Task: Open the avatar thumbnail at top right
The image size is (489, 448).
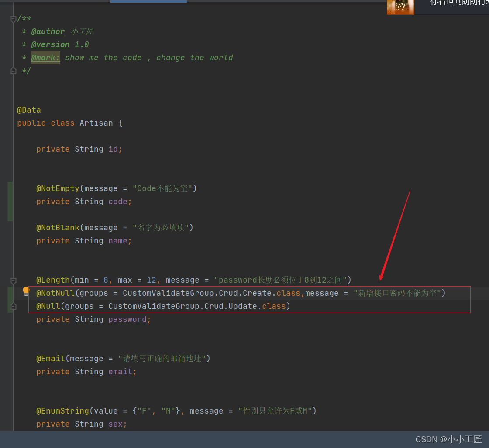Action: [400, 7]
